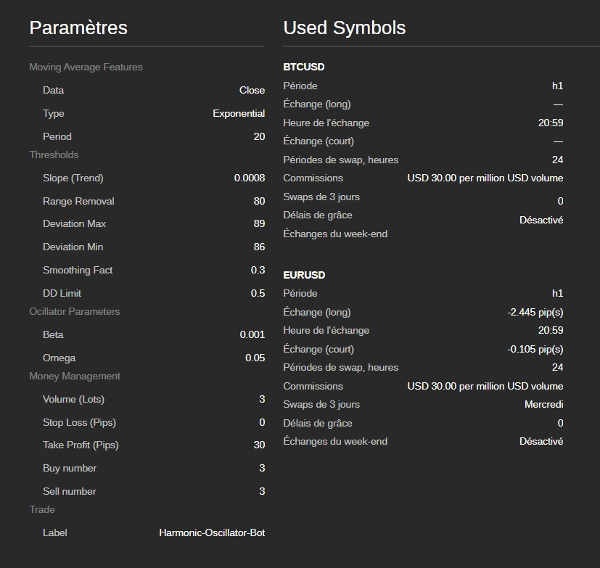The width and height of the screenshot is (600, 568).
Task: Click the Money Management section label
Action: pyautogui.click(x=75, y=376)
